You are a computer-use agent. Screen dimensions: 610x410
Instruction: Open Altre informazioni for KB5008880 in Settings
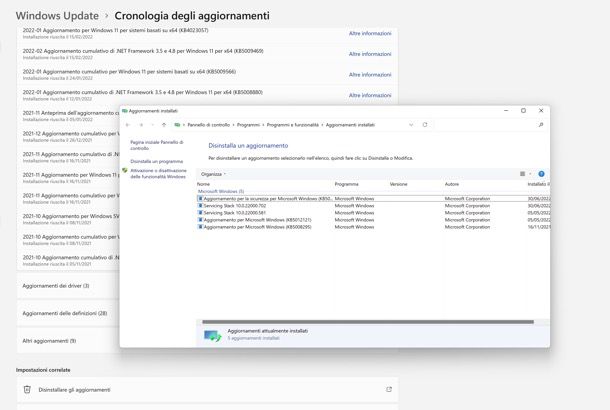[370, 95]
